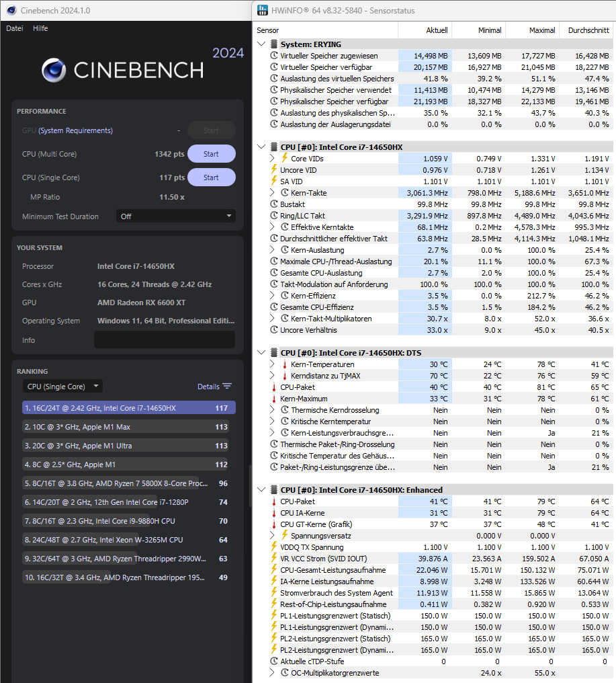Click lightning icon beside Stromverbrauch des System Agent
Screen dimensions: 616x683
point(274,592)
